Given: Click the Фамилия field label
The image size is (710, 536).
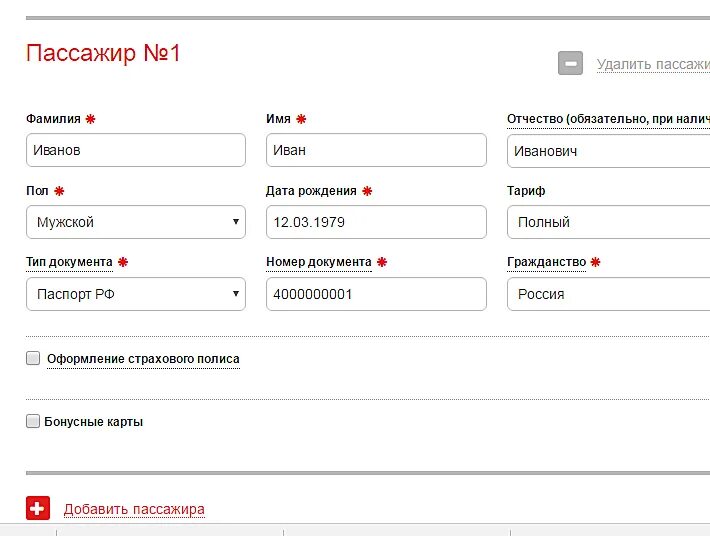Looking at the screenshot, I should point(53,119).
